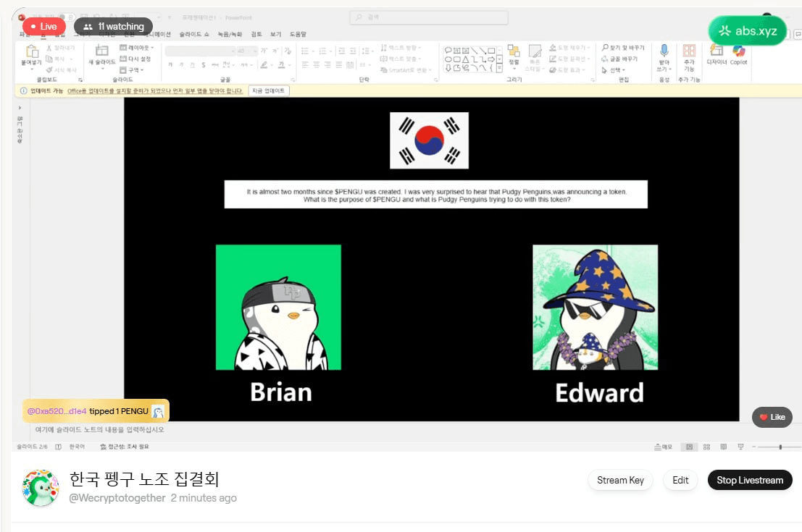Click the question text box about $PENGU
Viewport: 802px width, 532px height.
click(x=436, y=194)
